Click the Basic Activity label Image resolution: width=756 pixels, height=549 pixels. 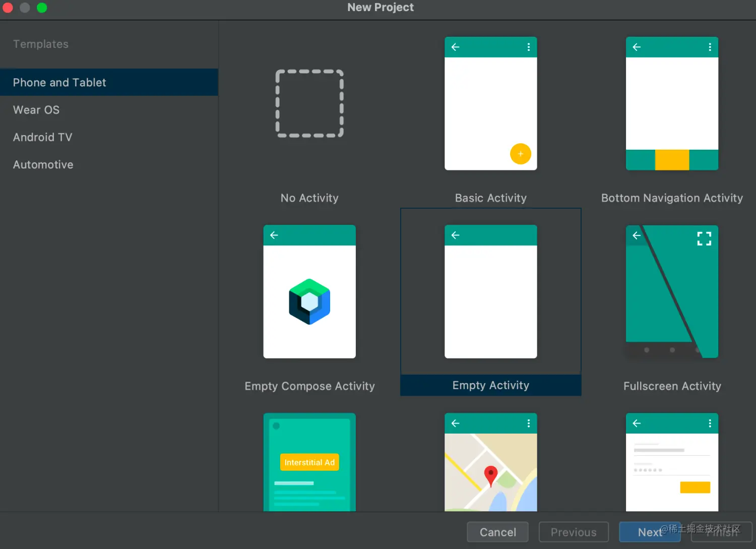pos(491,198)
